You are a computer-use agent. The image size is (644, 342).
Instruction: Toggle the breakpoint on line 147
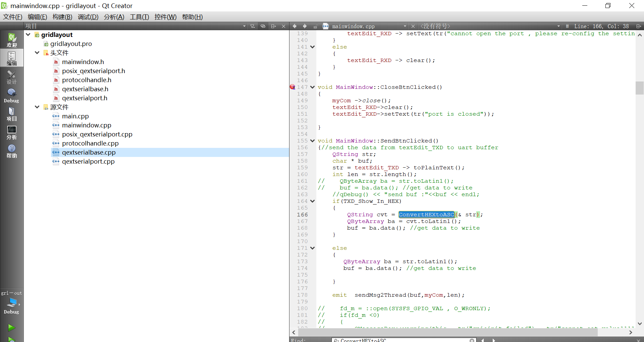[292, 87]
